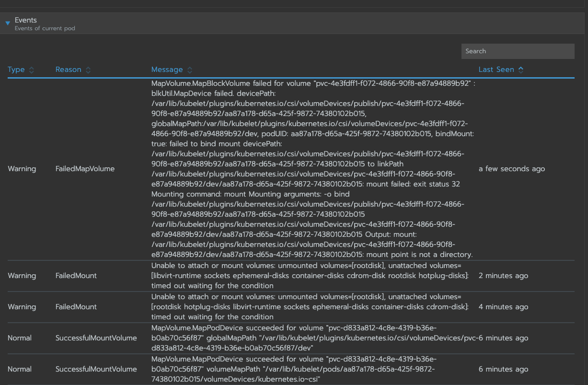Click FailedMount reason in '2 minutes ago' row
The image size is (588, 385).
tap(76, 276)
